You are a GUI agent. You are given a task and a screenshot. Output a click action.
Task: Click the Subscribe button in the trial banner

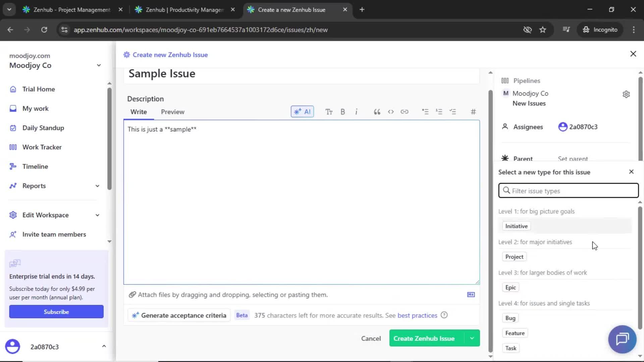point(56,311)
